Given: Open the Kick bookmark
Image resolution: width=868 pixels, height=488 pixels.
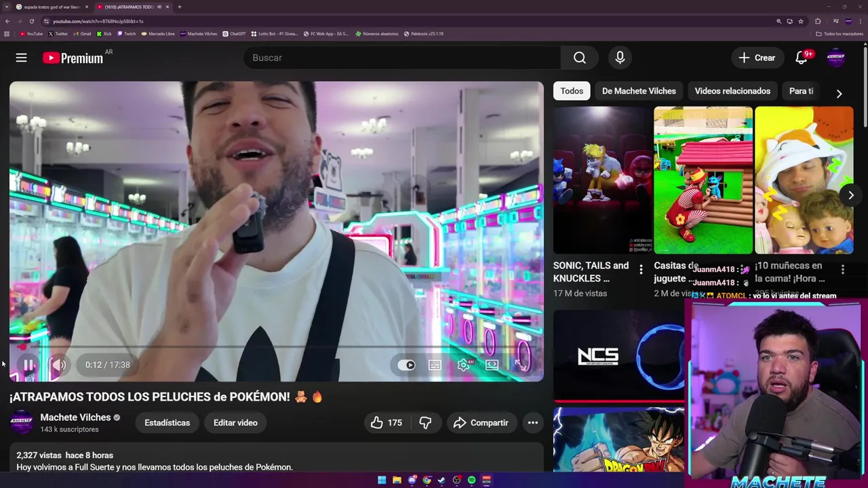Looking at the screenshot, I should [x=104, y=33].
